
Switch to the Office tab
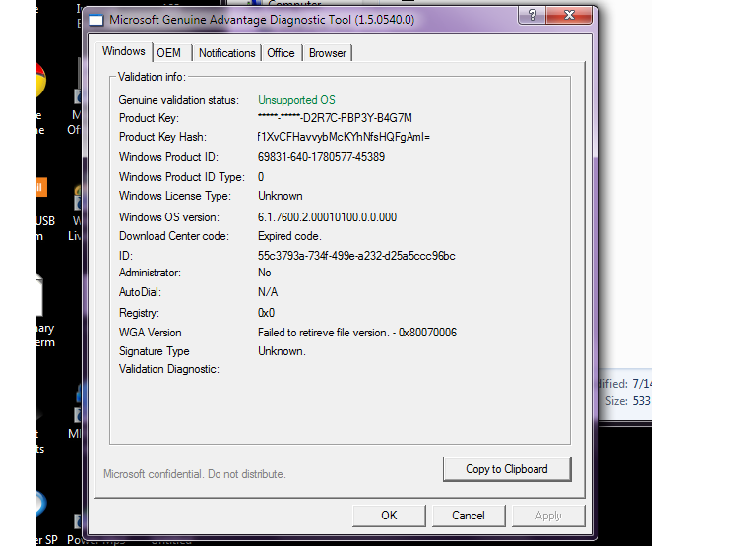[282, 53]
